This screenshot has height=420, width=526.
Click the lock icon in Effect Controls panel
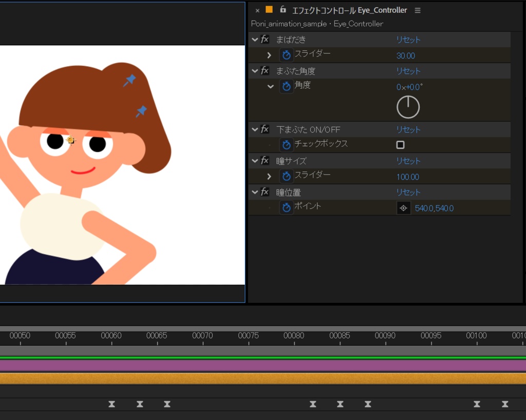tap(283, 10)
